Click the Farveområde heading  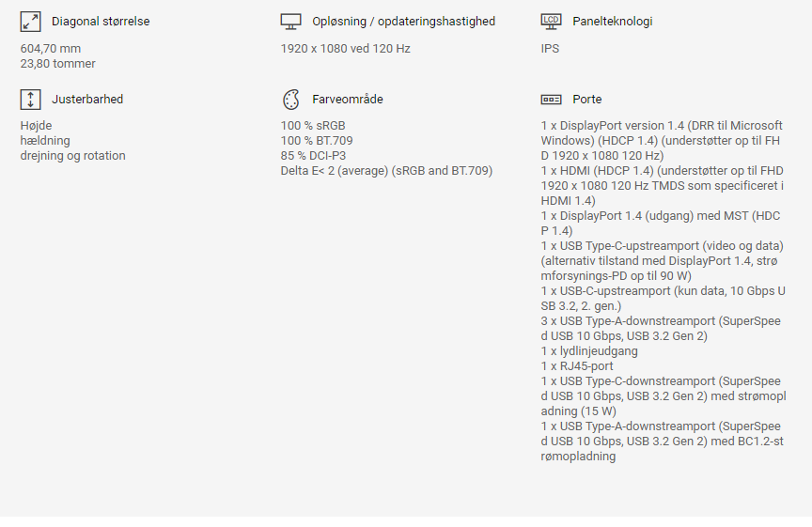coord(348,100)
